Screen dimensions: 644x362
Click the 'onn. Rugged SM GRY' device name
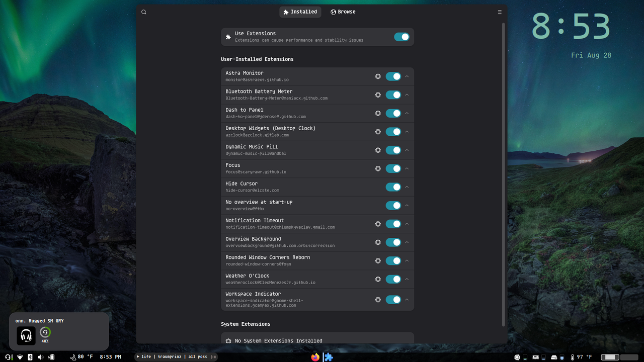point(40,321)
